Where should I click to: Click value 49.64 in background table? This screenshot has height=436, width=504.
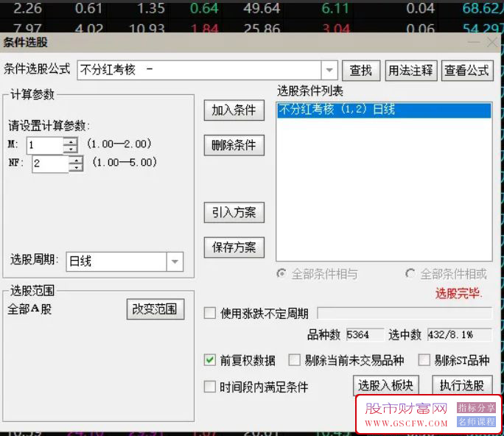tap(262, 8)
